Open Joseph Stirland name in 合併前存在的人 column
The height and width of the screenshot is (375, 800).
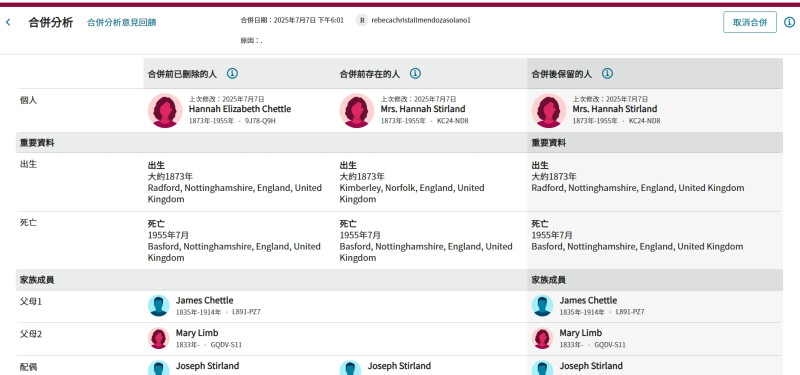click(399, 366)
